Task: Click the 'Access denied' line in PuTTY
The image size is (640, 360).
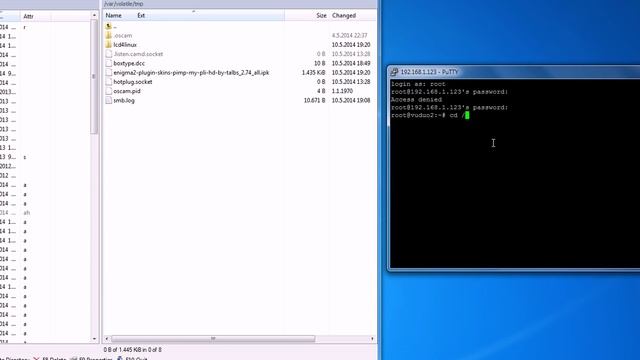Action: [x=416, y=100]
